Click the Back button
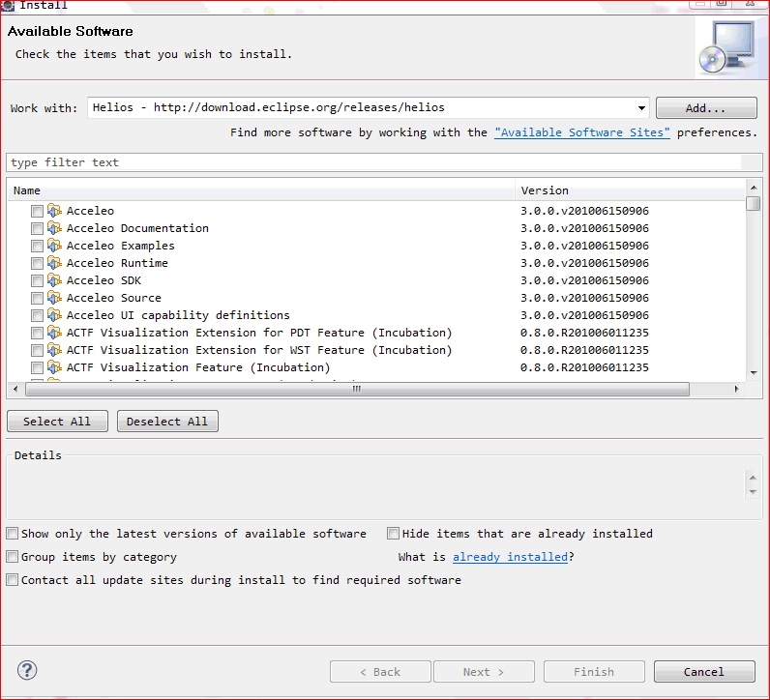Viewport: 770px width, 700px height. (x=380, y=672)
